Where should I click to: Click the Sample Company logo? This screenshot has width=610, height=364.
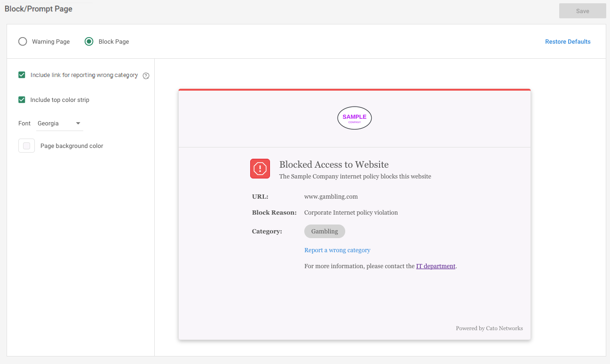click(355, 118)
